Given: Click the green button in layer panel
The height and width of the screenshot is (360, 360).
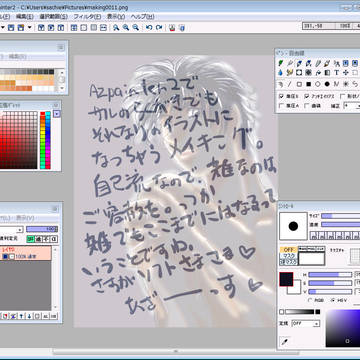Looking at the screenshot, I should 31,239.
